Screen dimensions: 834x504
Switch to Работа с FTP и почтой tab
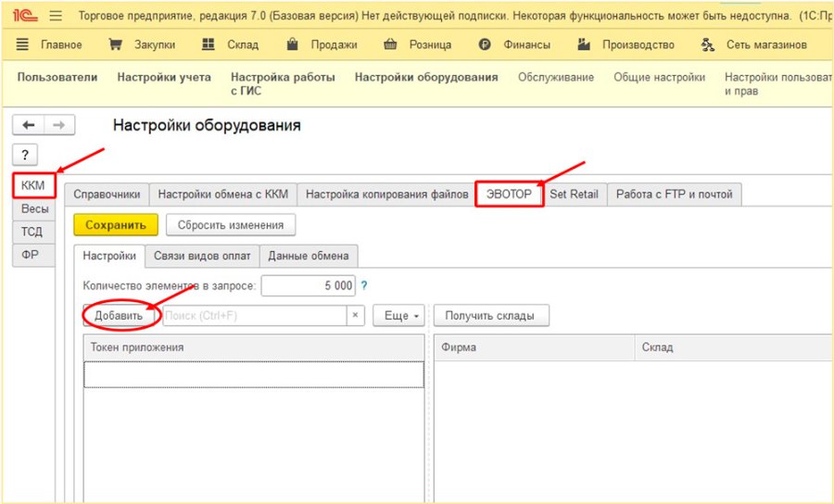tap(675, 194)
